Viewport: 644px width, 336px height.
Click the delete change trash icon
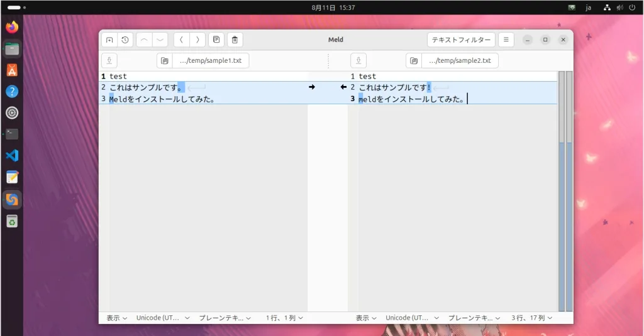pyautogui.click(x=235, y=40)
